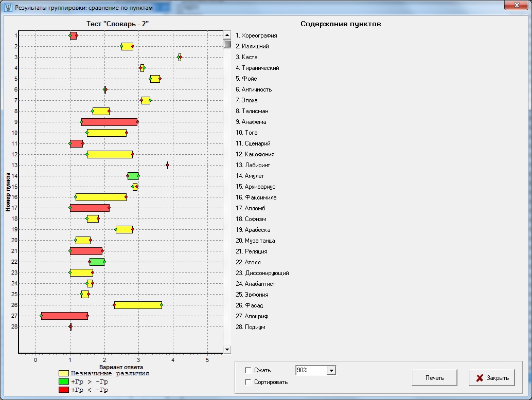Viewport: 532px width, 400px height.
Task: Click the Закрыть button
Action: click(x=491, y=378)
